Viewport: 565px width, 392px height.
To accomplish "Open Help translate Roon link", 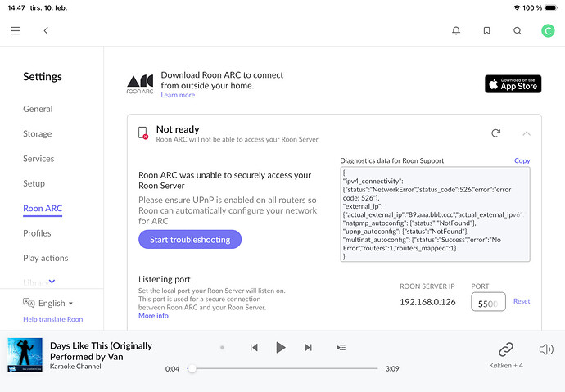I will click(x=53, y=319).
